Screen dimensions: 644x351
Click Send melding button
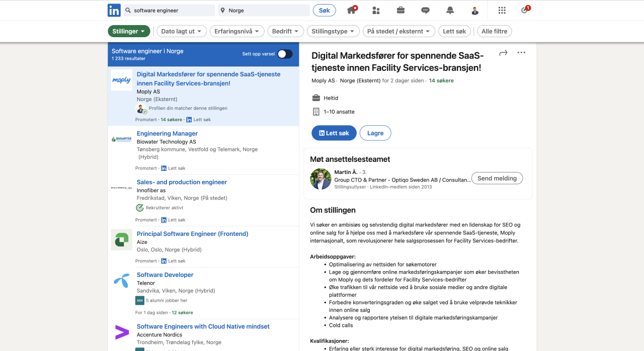pyautogui.click(x=497, y=178)
